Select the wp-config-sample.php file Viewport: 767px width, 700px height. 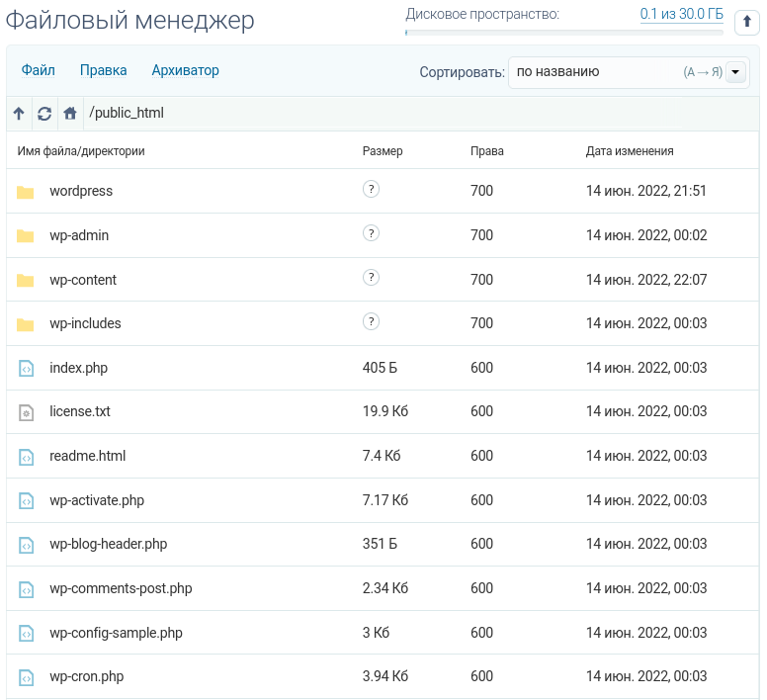(116, 633)
